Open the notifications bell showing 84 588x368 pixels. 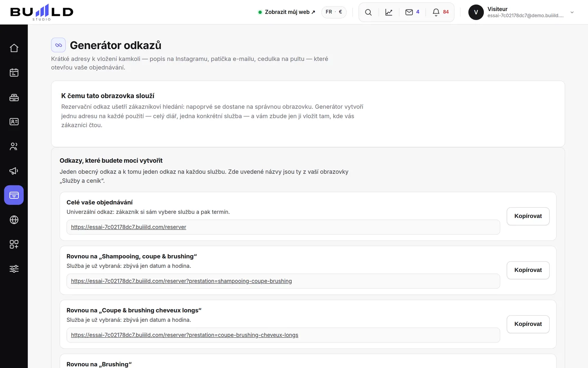pos(441,12)
